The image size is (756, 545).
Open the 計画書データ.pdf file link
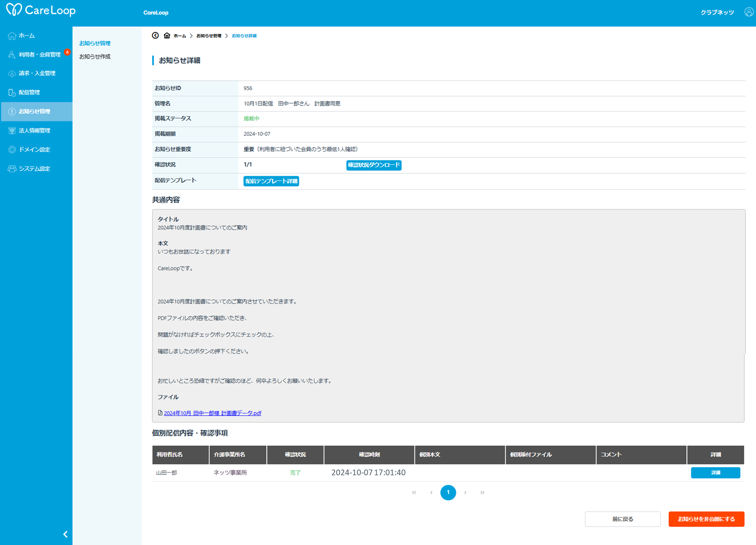[x=212, y=413]
